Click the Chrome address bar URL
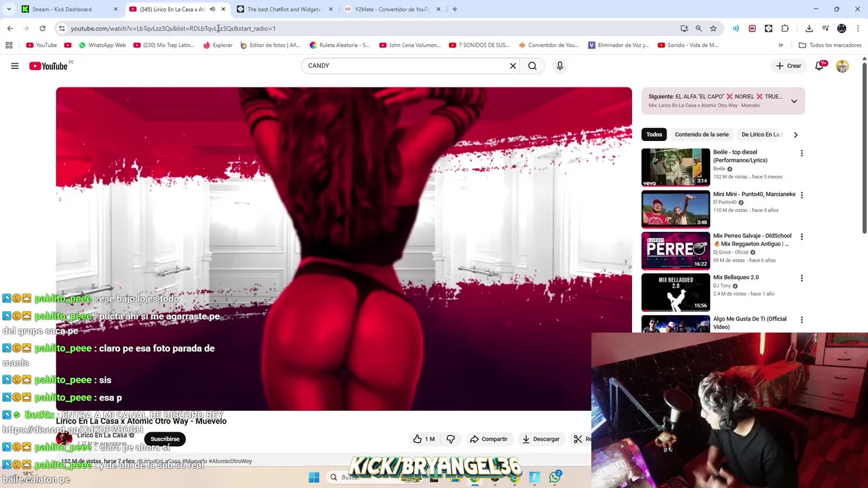 click(x=173, y=28)
